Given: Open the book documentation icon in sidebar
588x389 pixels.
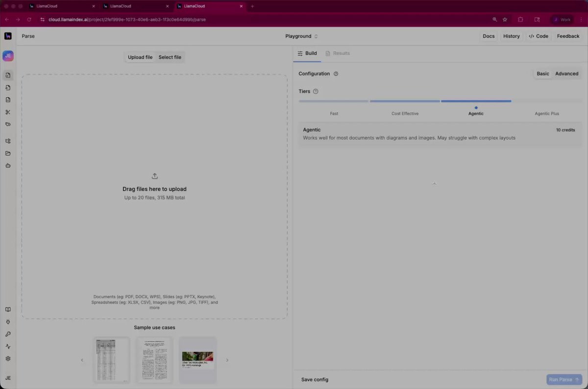Looking at the screenshot, I should tap(8, 310).
